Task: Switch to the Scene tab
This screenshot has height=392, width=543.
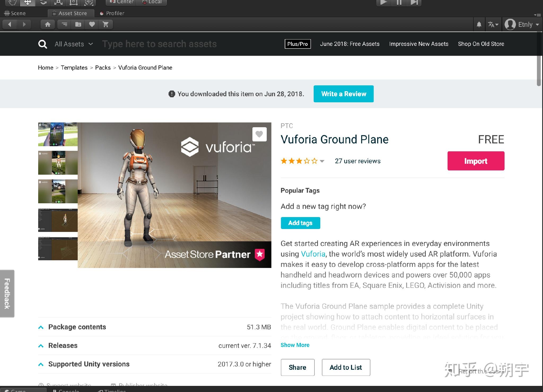Action: 15,13
